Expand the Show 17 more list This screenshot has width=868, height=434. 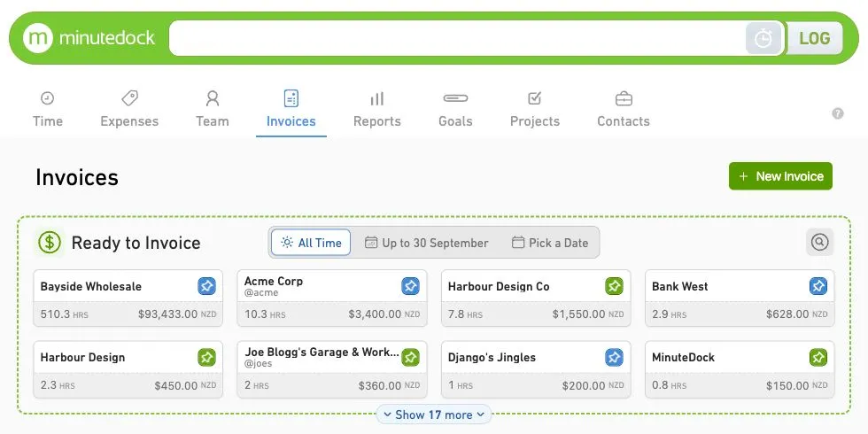[x=433, y=415]
